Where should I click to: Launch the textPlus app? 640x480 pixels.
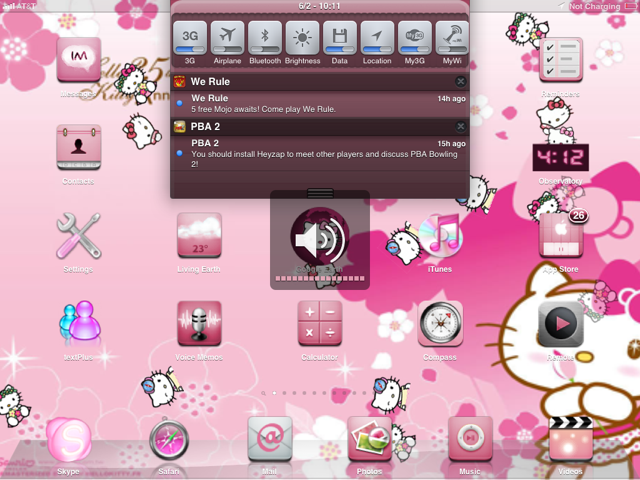[x=80, y=323]
